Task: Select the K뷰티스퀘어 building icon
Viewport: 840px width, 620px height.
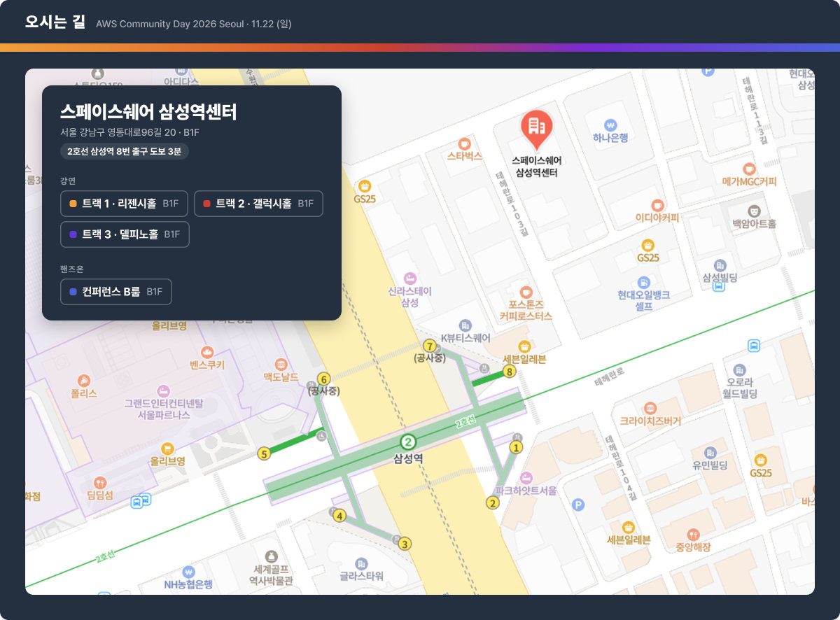Action: pos(465,325)
